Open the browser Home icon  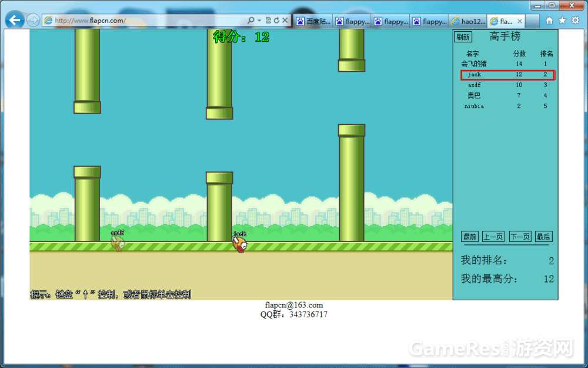pos(549,21)
